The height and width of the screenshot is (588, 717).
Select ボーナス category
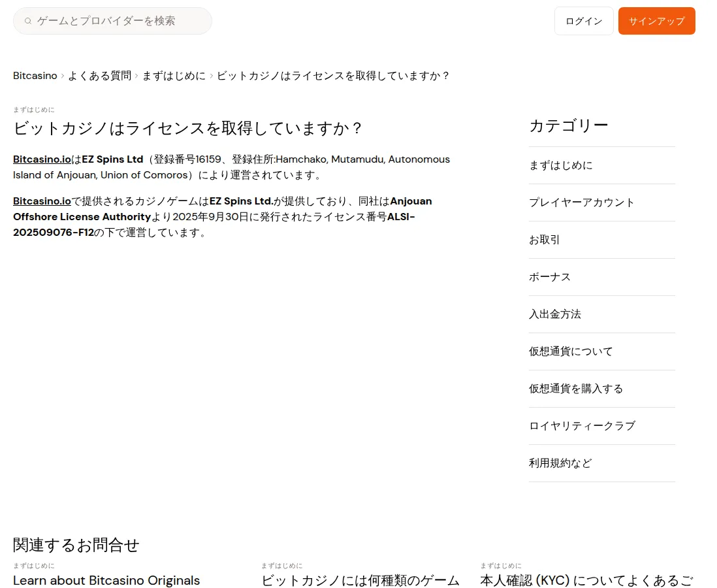tap(602, 277)
